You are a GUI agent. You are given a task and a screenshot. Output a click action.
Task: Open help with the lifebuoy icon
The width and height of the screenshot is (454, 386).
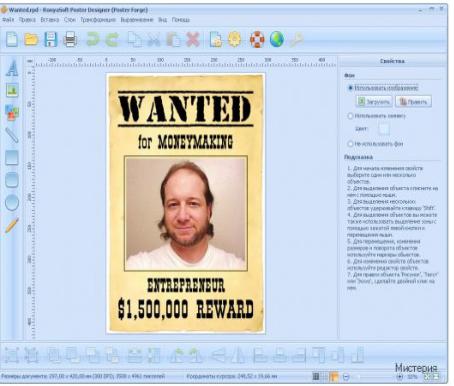point(257,39)
